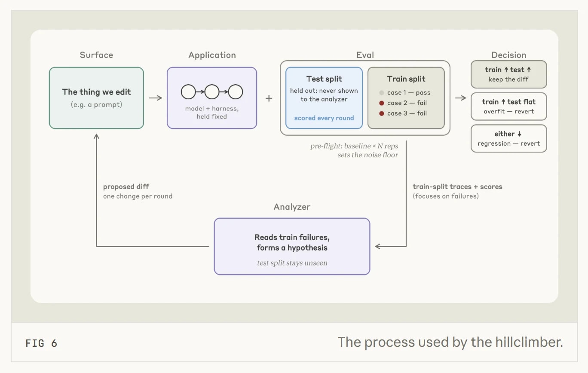The height and width of the screenshot is (373, 588).
Task: Click the red dot beside case 3
Action: coord(381,113)
